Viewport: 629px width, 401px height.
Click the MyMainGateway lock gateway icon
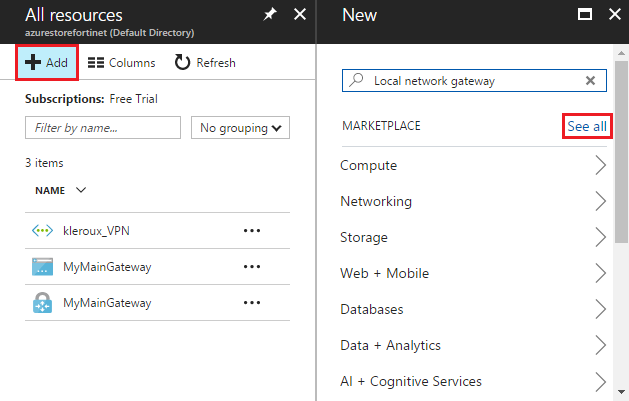point(42,303)
